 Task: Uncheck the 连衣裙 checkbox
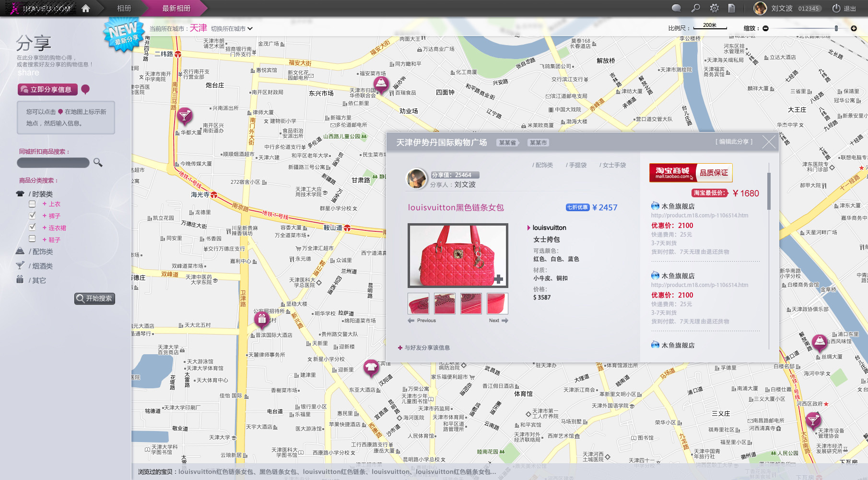(x=32, y=227)
